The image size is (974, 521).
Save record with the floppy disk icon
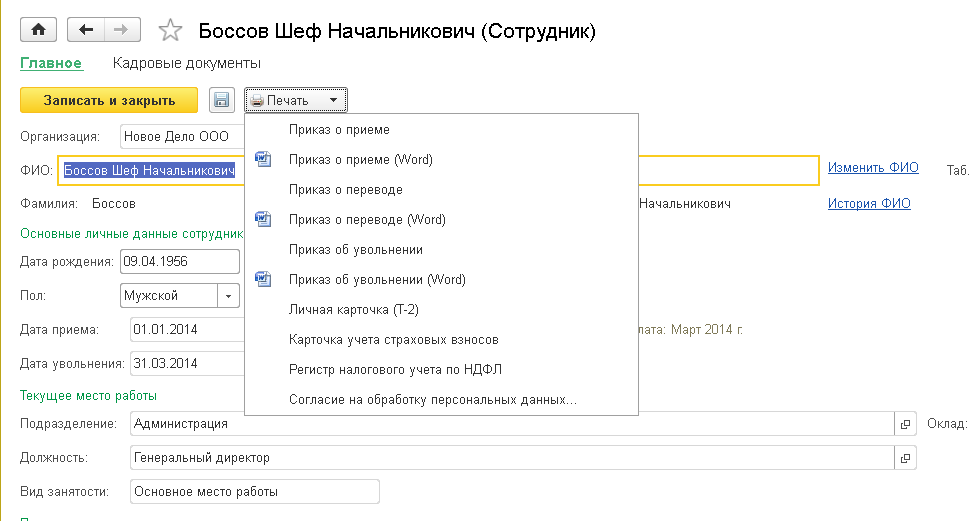click(x=221, y=100)
